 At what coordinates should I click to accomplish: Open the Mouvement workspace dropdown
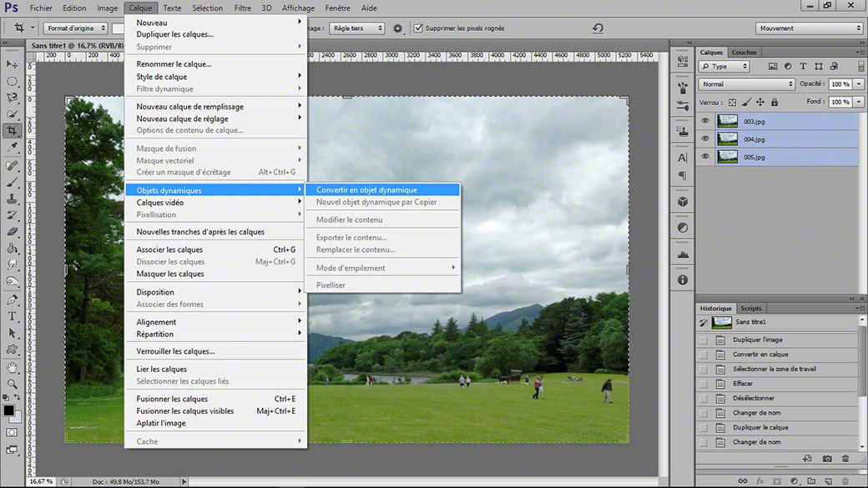[810, 28]
